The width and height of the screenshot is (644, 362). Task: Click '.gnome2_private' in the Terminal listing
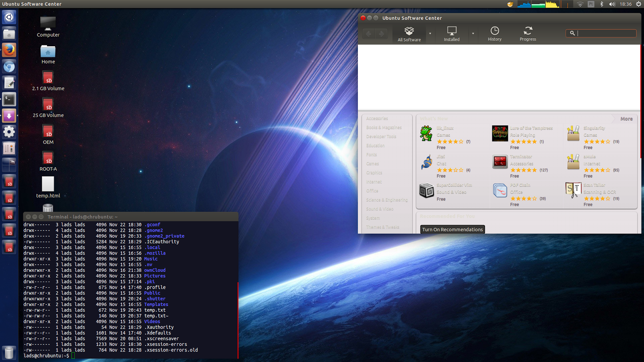[x=164, y=236]
